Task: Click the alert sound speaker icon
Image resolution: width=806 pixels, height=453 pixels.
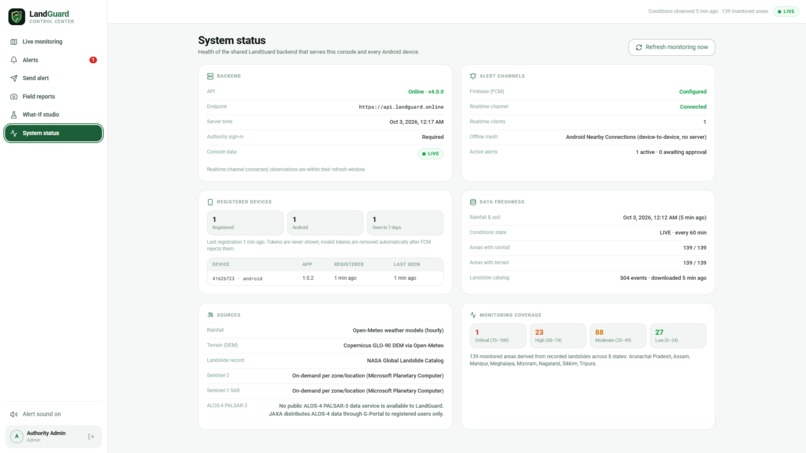Action: [x=14, y=414]
